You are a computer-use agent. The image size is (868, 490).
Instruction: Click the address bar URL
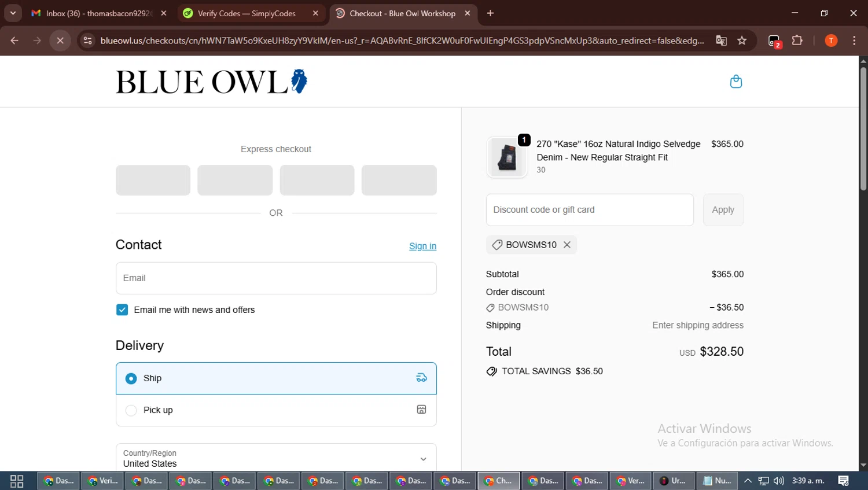[402, 40]
